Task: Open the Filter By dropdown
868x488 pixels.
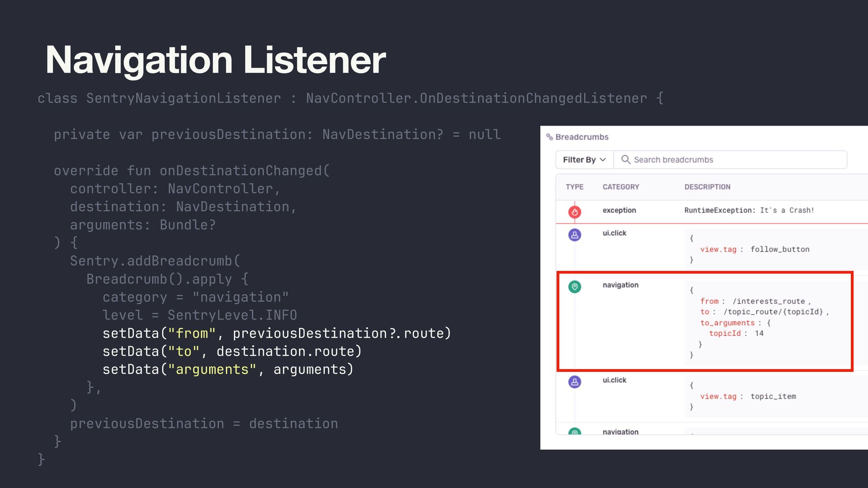Action: (x=584, y=160)
